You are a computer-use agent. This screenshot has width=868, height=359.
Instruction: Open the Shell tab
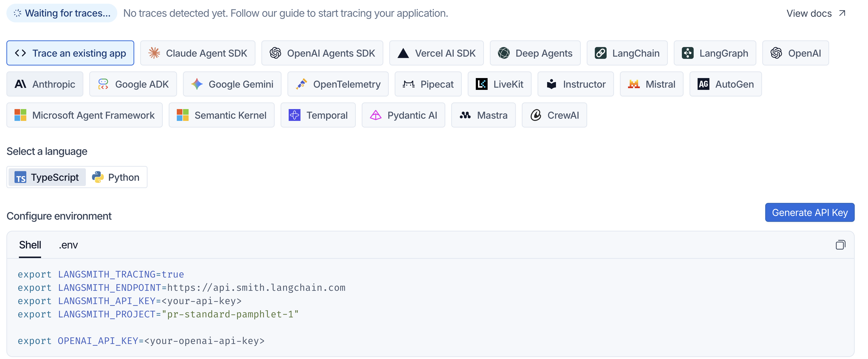(30, 245)
